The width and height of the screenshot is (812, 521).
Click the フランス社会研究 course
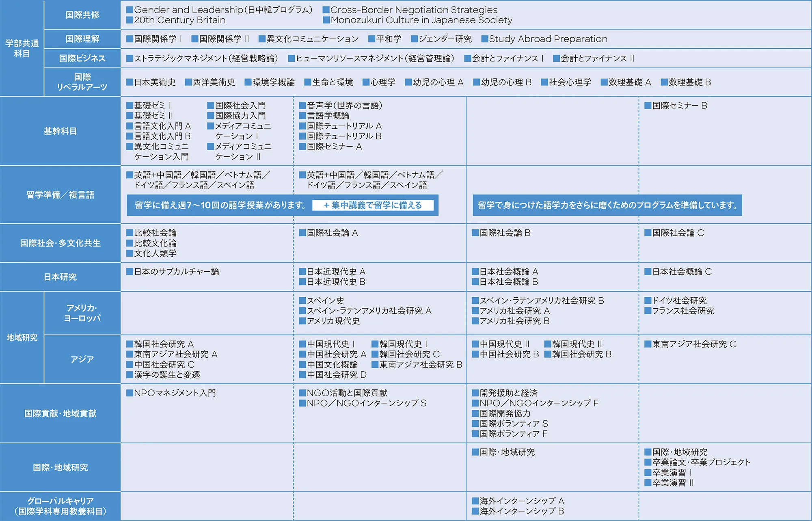(680, 311)
